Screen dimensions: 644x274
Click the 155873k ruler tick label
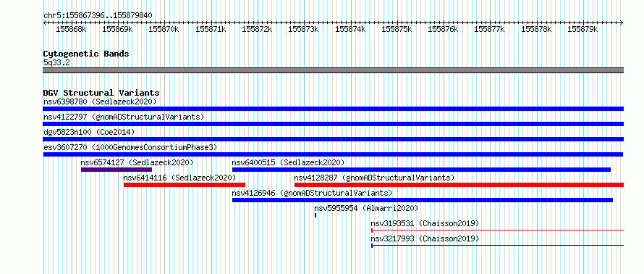pyautogui.click(x=303, y=29)
